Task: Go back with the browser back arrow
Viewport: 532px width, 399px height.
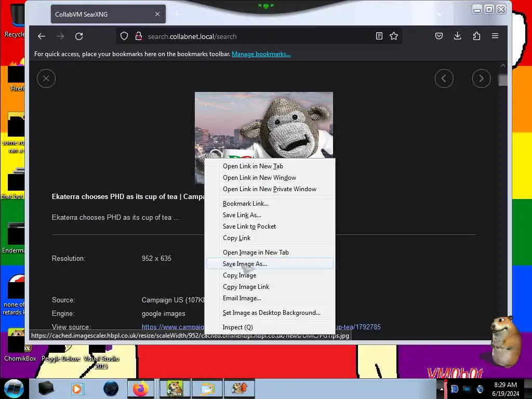Action: (42, 36)
